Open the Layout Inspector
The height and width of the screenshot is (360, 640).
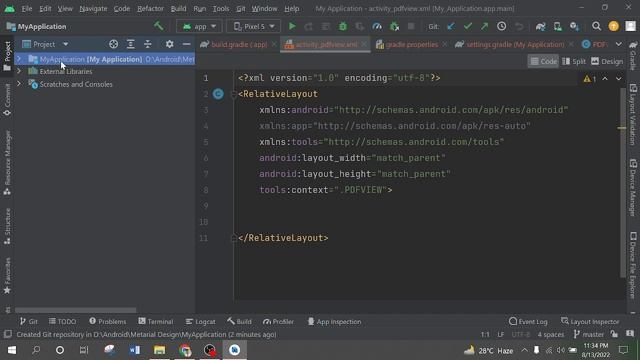[x=590, y=322]
